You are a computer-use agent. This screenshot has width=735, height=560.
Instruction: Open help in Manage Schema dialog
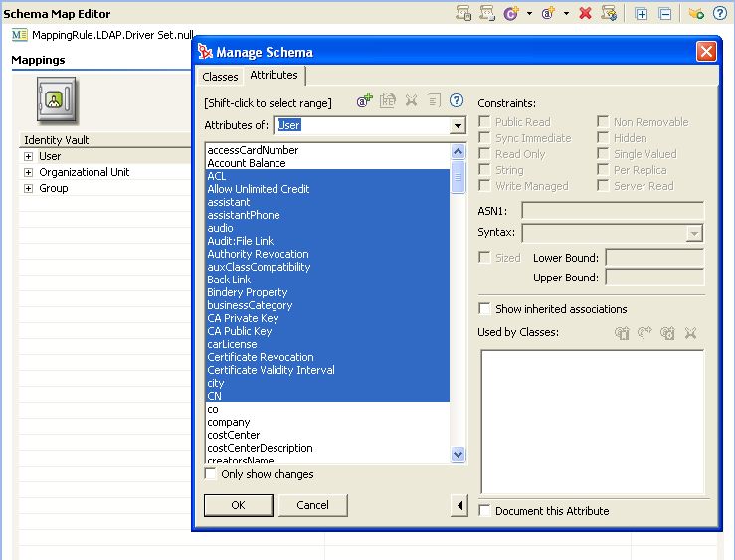click(x=457, y=100)
